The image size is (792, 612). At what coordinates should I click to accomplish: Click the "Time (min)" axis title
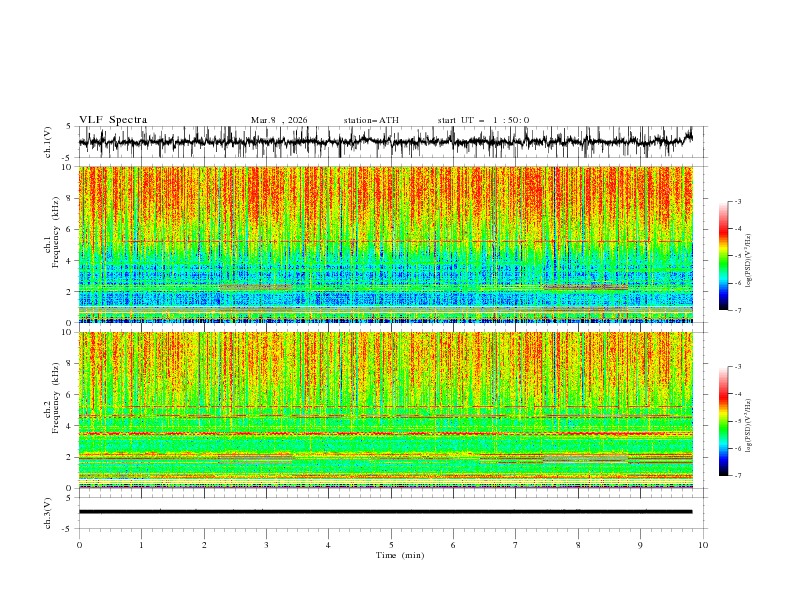tap(400, 555)
